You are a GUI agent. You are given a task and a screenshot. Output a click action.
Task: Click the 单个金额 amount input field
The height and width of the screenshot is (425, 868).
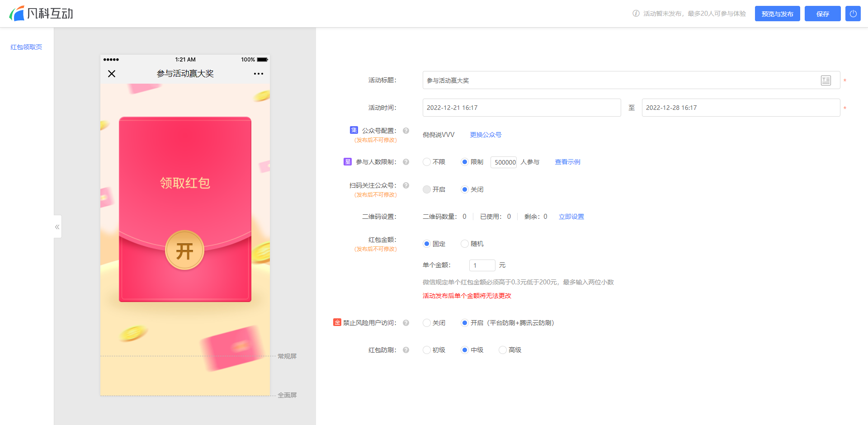[482, 265]
